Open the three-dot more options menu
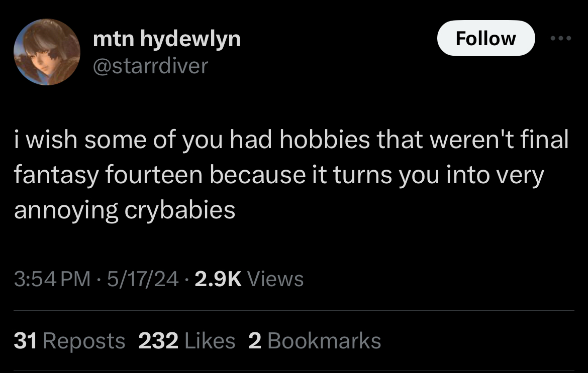 [561, 38]
